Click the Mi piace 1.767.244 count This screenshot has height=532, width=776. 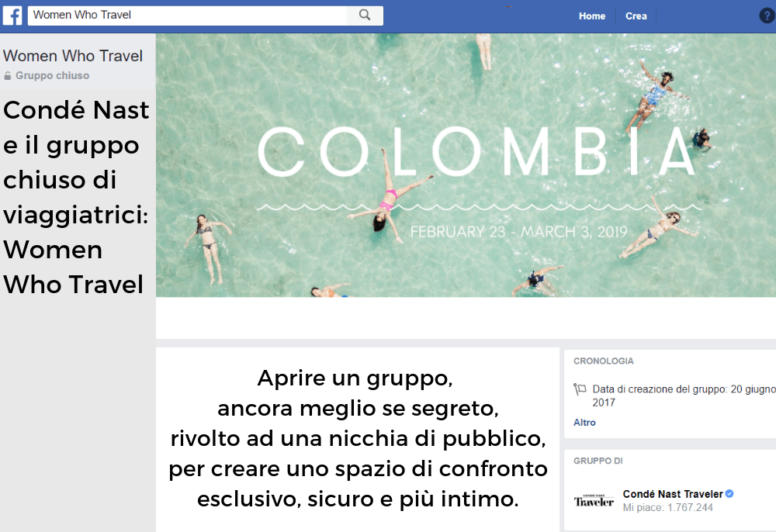pyautogui.click(x=667, y=508)
